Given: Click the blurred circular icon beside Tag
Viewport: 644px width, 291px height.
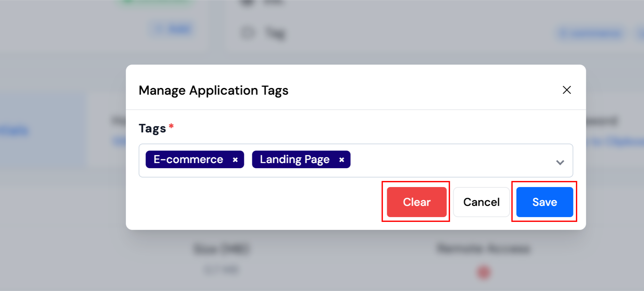Looking at the screenshot, I should coord(248,33).
